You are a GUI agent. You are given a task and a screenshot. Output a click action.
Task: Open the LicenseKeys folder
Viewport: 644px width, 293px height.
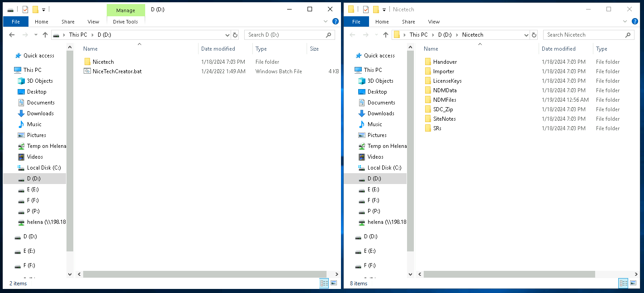447,80
